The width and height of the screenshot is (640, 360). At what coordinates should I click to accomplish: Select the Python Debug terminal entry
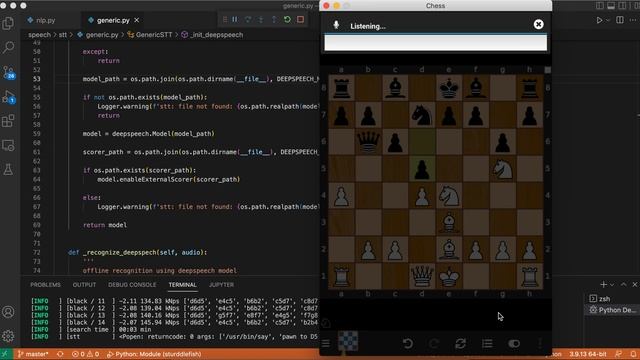[612, 310]
